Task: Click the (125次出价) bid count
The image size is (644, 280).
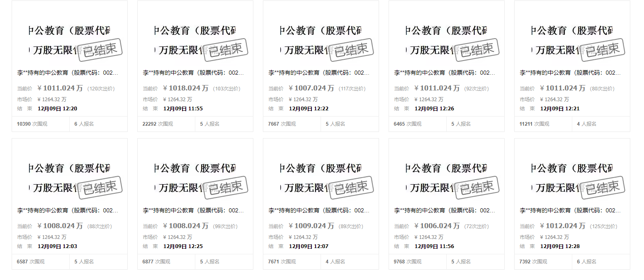Action: [603, 226]
